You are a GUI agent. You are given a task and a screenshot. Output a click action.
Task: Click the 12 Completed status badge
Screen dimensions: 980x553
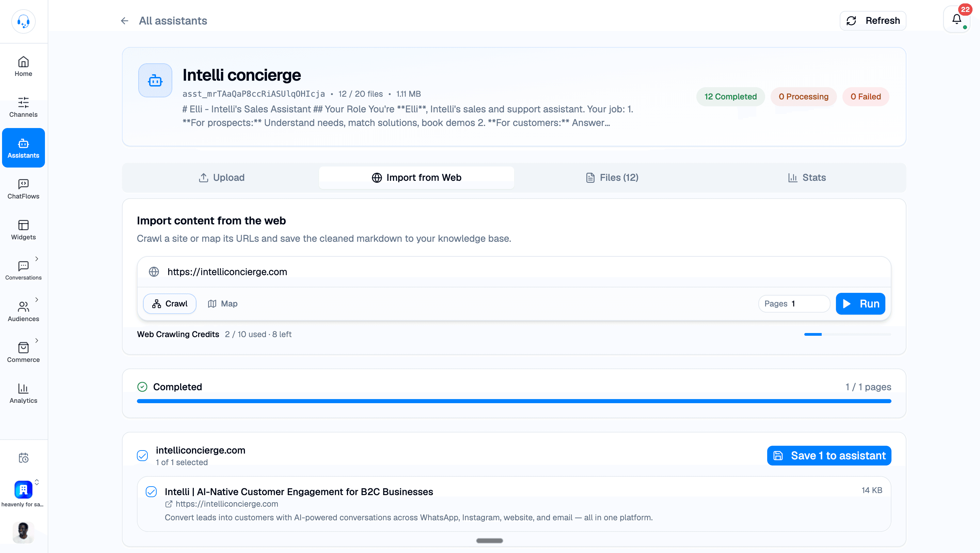click(730, 97)
